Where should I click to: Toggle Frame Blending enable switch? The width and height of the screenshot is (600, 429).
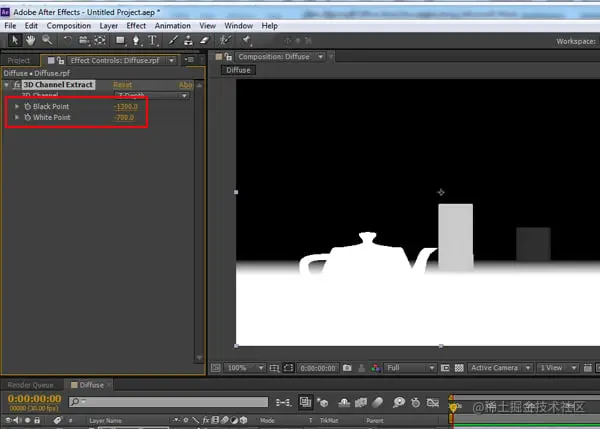[361, 403]
